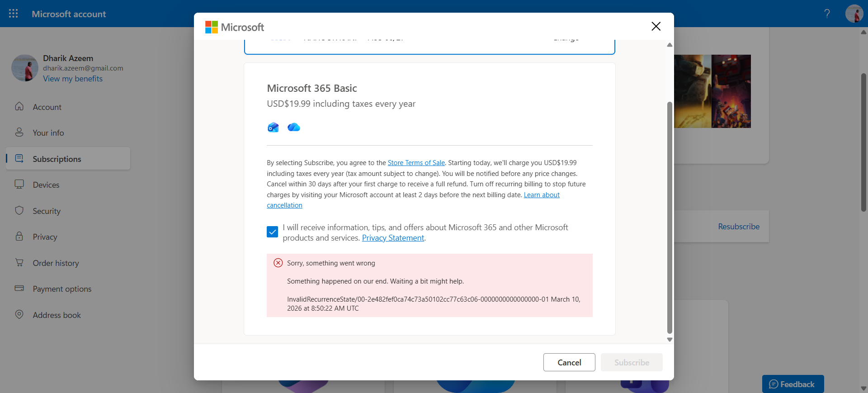This screenshot has height=393, width=868.
Task: Click the Resubscribe link
Action: tap(739, 227)
